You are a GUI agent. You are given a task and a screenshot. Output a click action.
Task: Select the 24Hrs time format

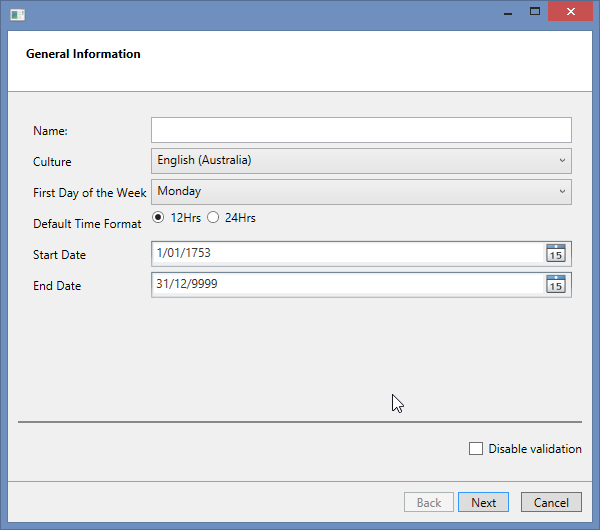(213, 218)
